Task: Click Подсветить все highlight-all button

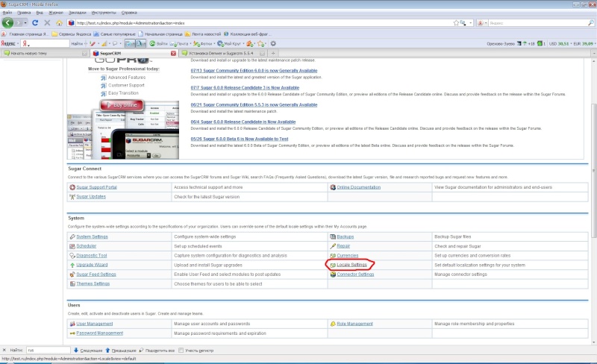Action: (x=157, y=351)
